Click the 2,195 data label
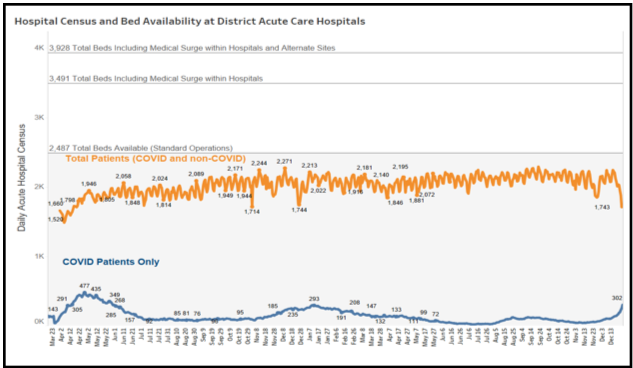The image size is (633, 368). [400, 167]
